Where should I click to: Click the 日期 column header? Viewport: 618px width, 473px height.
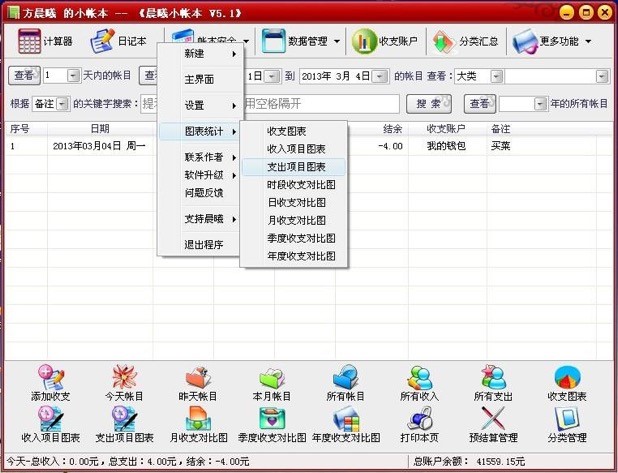[100, 128]
